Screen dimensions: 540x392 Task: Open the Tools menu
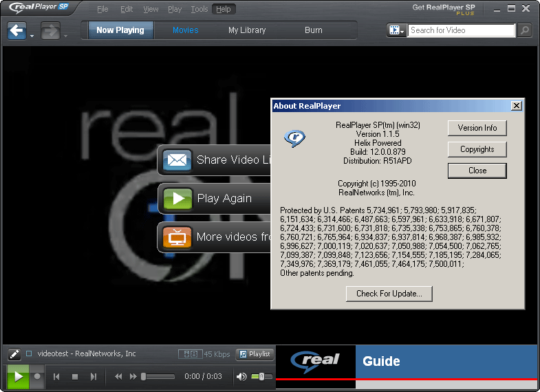pyautogui.click(x=199, y=10)
